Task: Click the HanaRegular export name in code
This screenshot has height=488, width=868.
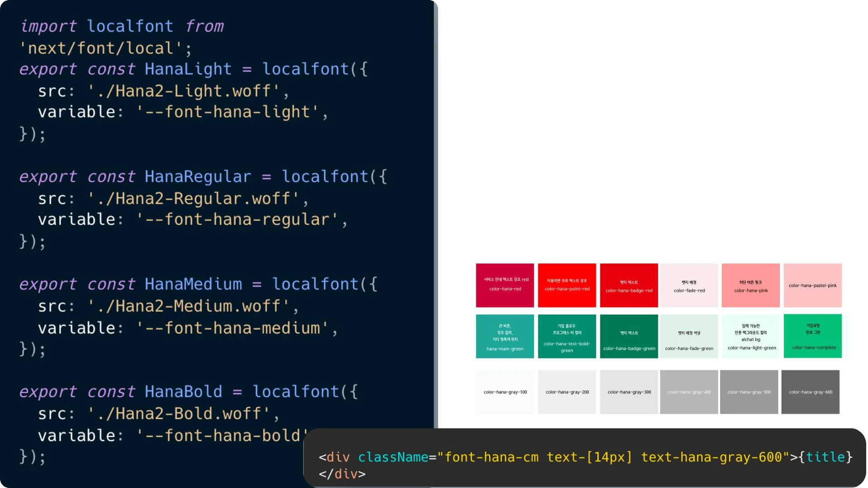Action: (198, 177)
